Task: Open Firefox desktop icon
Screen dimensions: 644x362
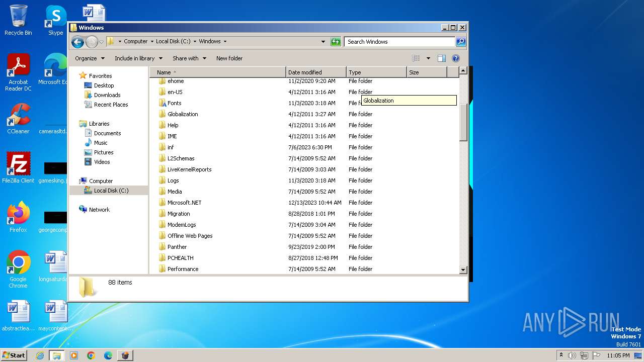Action: pyautogui.click(x=18, y=217)
